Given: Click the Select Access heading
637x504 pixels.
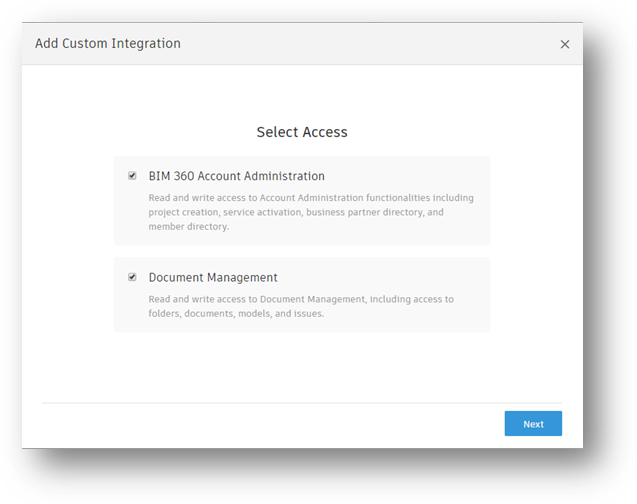Looking at the screenshot, I should click(302, 132).
